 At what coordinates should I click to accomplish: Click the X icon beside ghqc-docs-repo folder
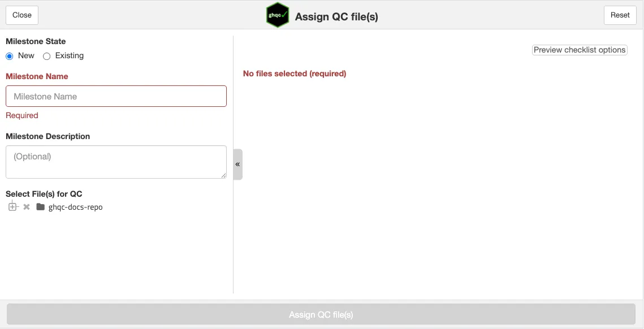click(x=27, y=207)
